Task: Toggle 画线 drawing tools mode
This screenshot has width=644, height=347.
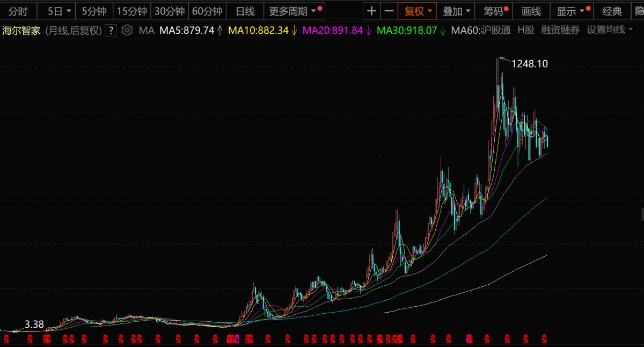Action: [x=531, y=11]
